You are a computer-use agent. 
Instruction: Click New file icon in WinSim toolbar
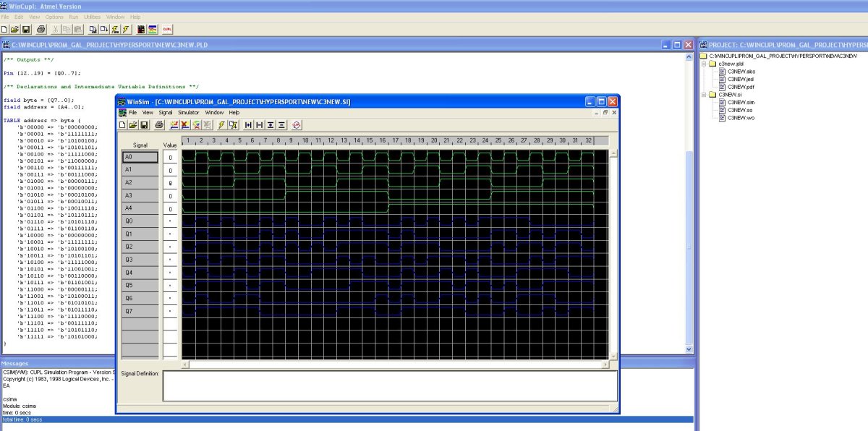tap(122, 125)
